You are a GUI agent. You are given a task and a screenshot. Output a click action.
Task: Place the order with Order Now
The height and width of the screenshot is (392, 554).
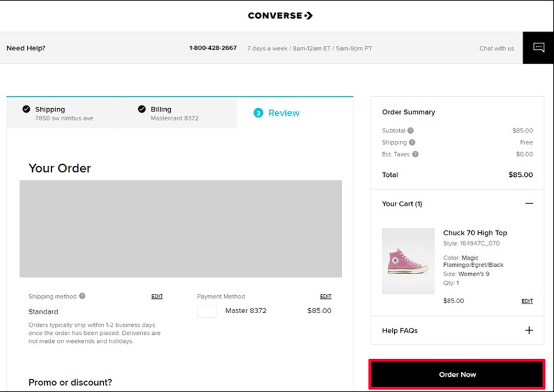click(x=457, y=374)
